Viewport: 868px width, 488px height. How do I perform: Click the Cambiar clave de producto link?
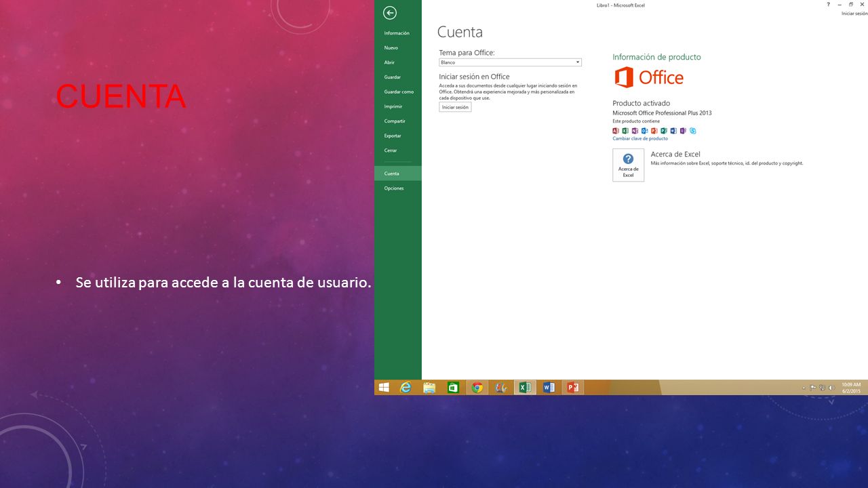[640, 139]
